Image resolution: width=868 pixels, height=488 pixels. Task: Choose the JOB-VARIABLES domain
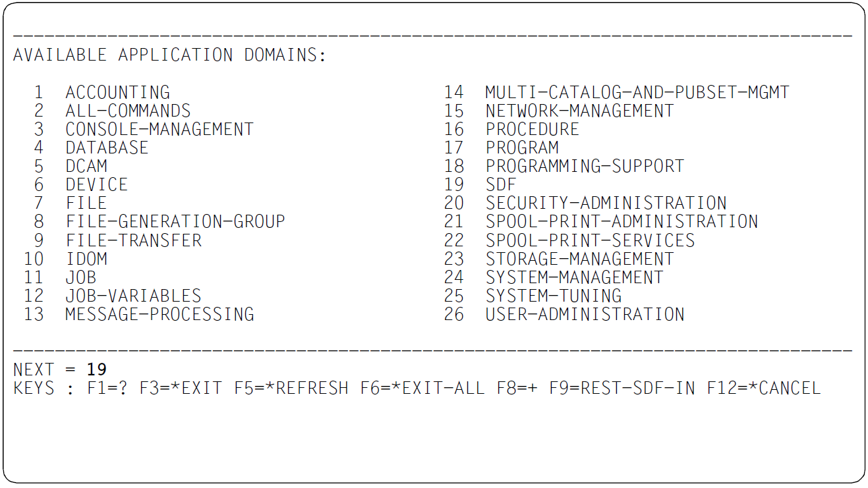click(133, 296)
